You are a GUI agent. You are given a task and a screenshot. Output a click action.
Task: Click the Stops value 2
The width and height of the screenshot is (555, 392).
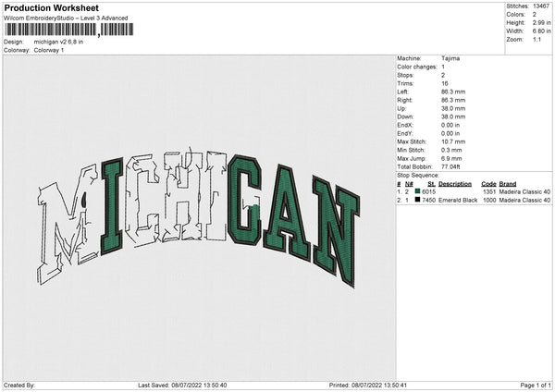click(443, 76)
